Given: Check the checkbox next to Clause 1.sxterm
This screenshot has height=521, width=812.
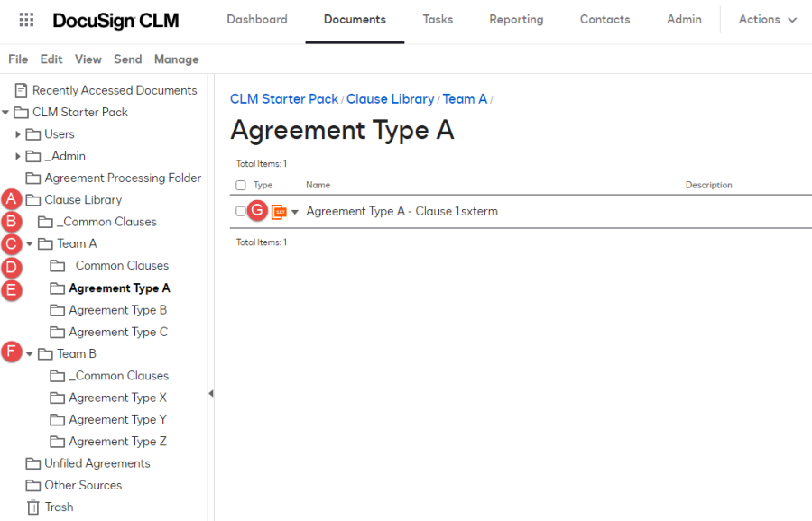Looking at the screenshot, I should (x=239, y=210).
